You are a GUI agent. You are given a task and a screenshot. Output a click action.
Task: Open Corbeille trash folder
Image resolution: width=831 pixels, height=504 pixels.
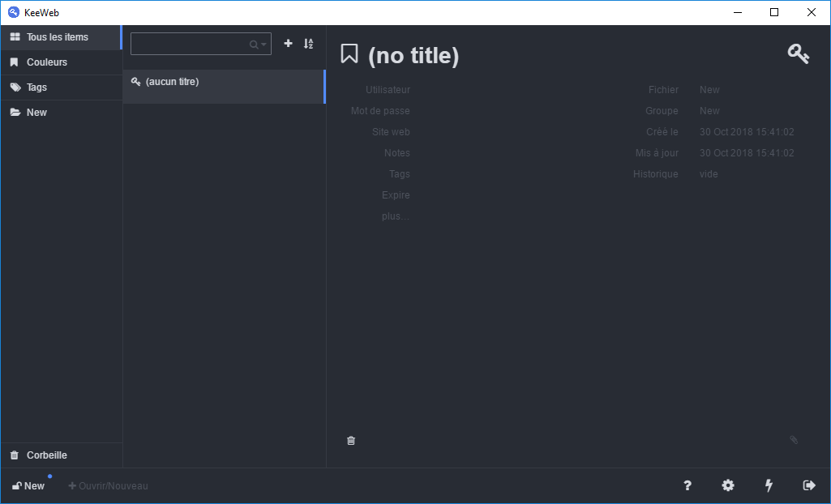point(46,455)
